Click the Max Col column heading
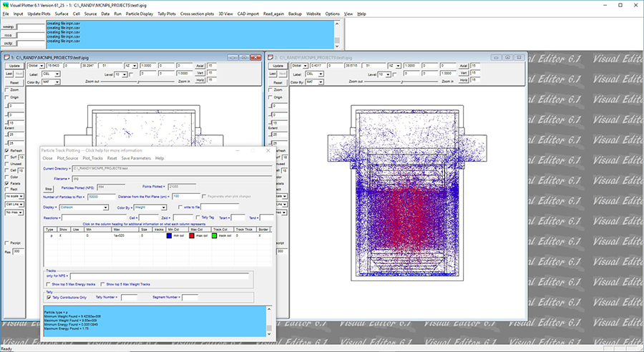The width and height of the screenshot is (644, 352). (x=200, y=229)
